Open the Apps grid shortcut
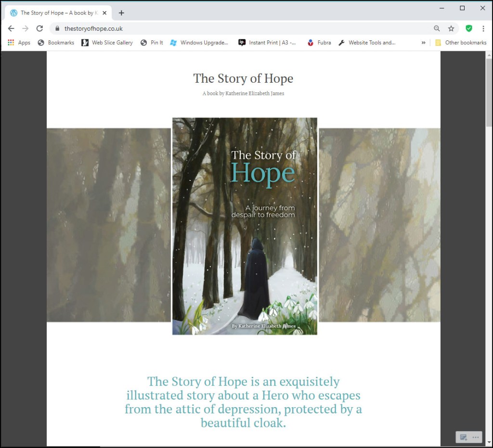 tap(19, 43)
